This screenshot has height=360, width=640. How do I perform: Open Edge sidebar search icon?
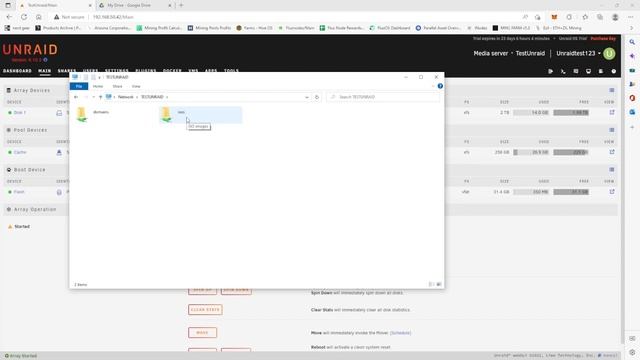(632, 42)
